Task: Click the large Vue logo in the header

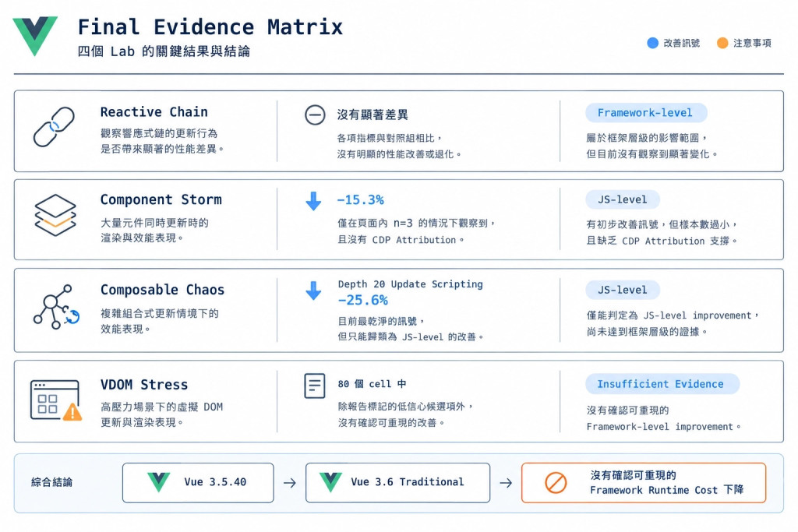Action: (x=35, y=36)
